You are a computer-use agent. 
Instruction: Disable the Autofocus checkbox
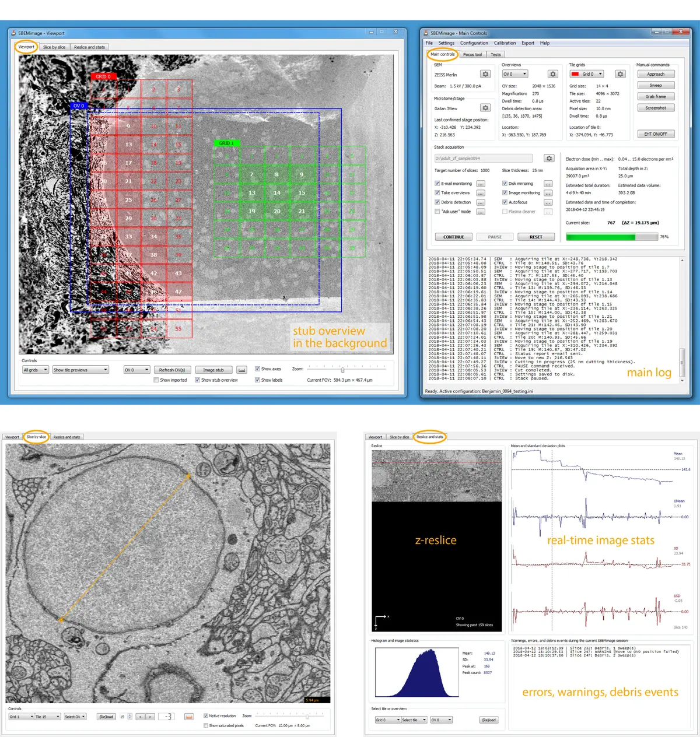point(505,202)
